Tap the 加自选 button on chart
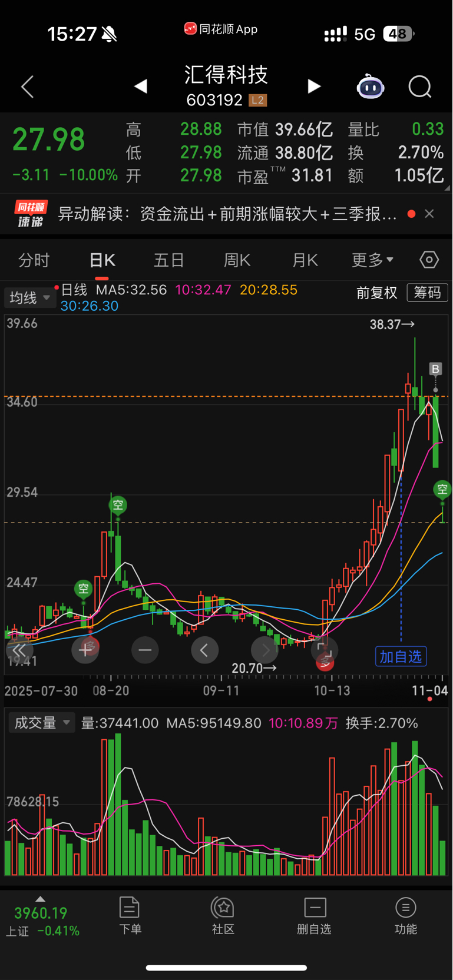The height and width of the screenshot is (980, 453). (401, 656)
